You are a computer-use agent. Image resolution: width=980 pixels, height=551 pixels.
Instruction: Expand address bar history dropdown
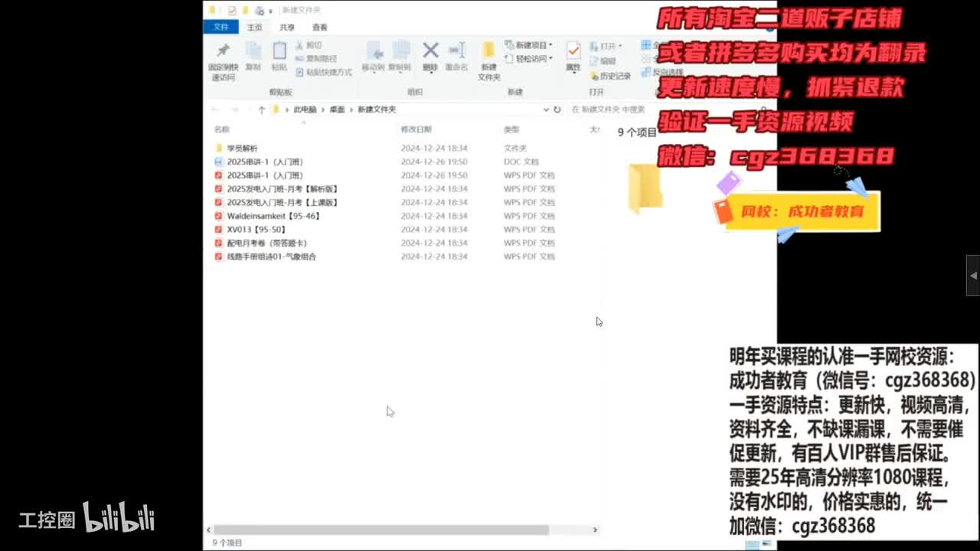546,109
